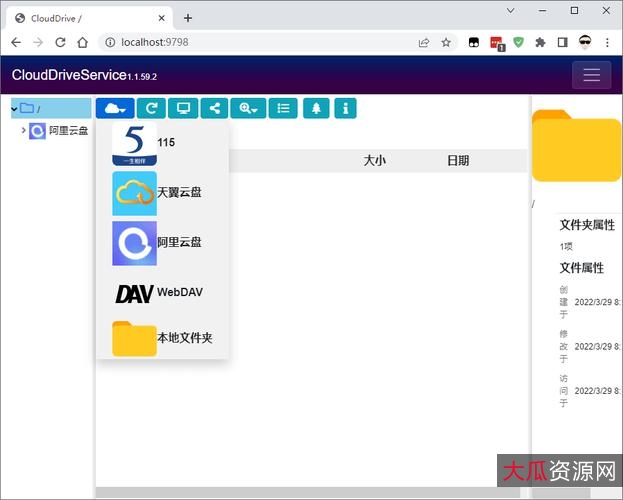Image resolution: width=623 pixels, height=500 pixels.
Task: Click the green shield extension icon
Action: coord(518,42)
